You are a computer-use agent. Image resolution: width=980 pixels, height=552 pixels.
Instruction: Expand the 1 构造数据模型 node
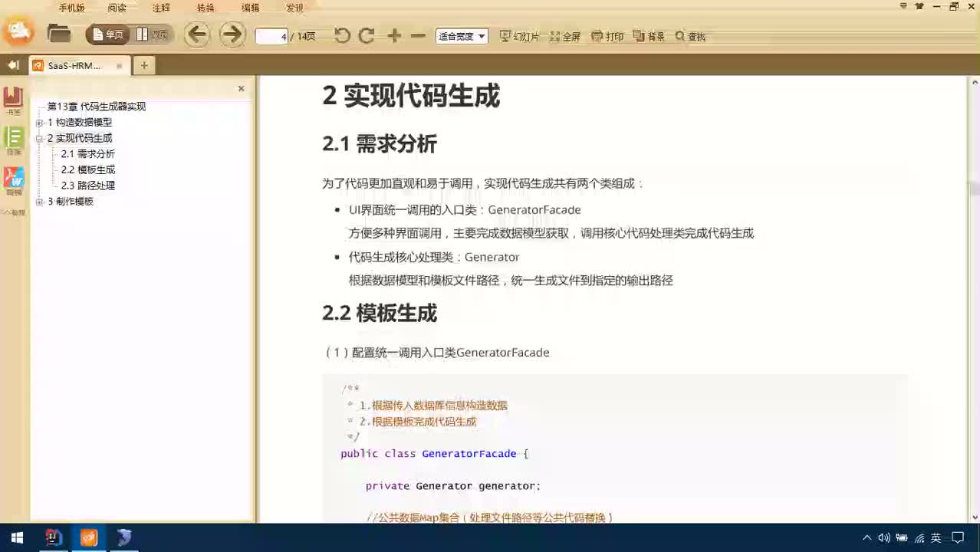(40, 123)
